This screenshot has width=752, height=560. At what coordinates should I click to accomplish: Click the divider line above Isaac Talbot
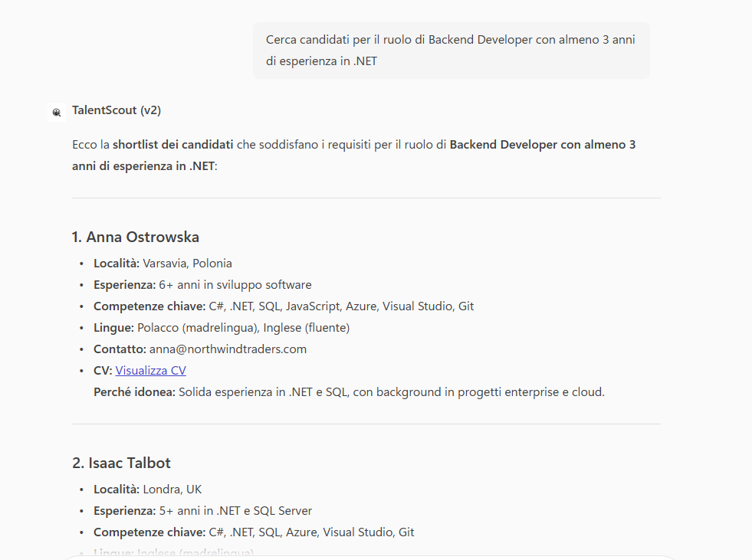(x=366, y=424)
